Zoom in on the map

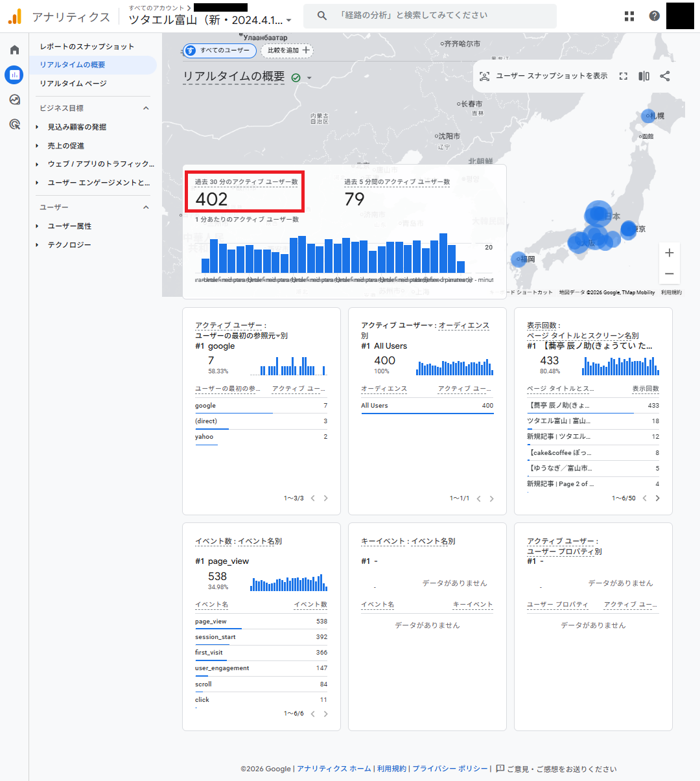(669, 253)
